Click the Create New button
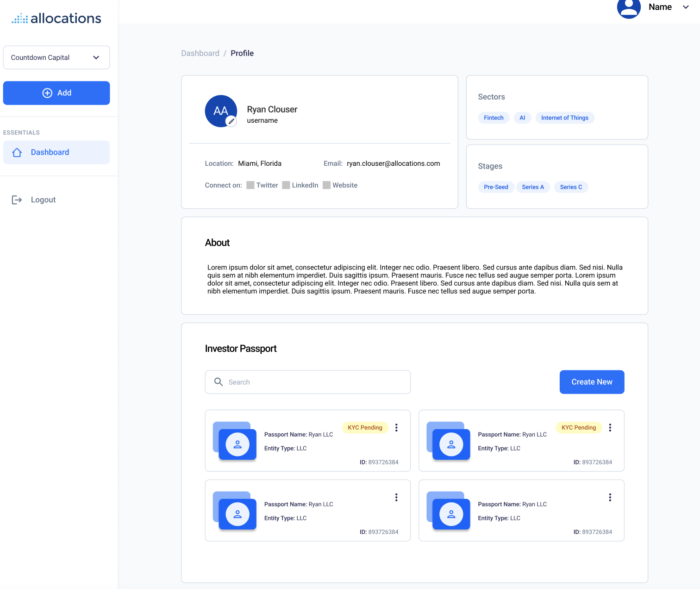Screen dimensions: 700x589 (x=592, y=382)
